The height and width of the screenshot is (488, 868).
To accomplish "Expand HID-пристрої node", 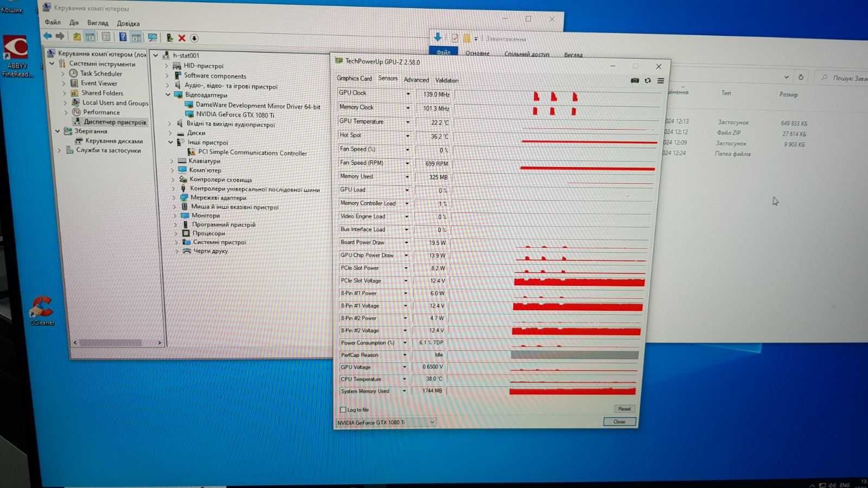I will point(167,66).
